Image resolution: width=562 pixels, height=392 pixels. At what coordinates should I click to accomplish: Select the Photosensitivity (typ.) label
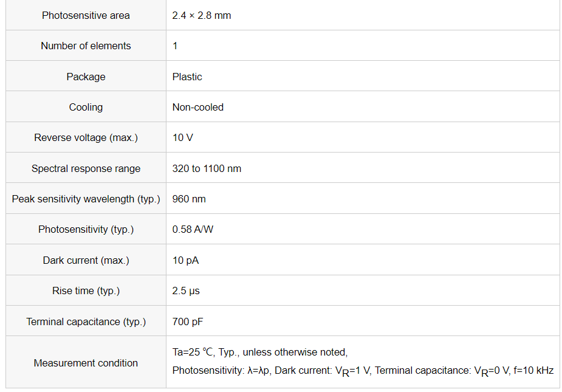pos(86,230)
